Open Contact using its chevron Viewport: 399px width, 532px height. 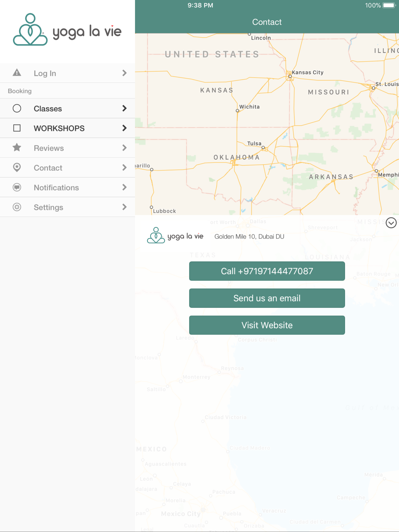coord(124,167)
